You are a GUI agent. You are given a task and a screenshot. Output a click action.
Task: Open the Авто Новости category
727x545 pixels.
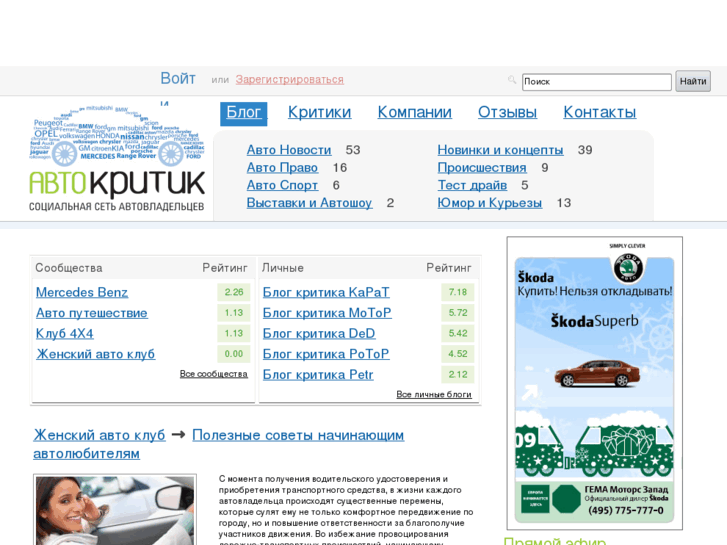coord(289,150)
